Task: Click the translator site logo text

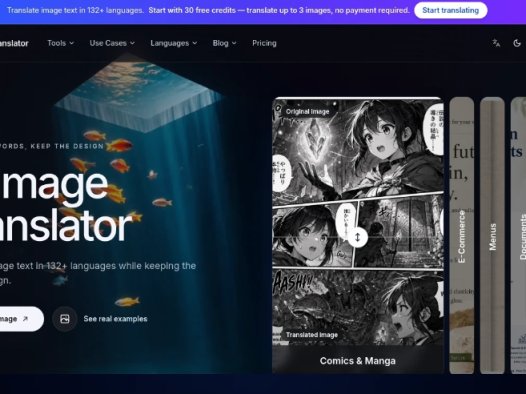Action: pos(14,43)
